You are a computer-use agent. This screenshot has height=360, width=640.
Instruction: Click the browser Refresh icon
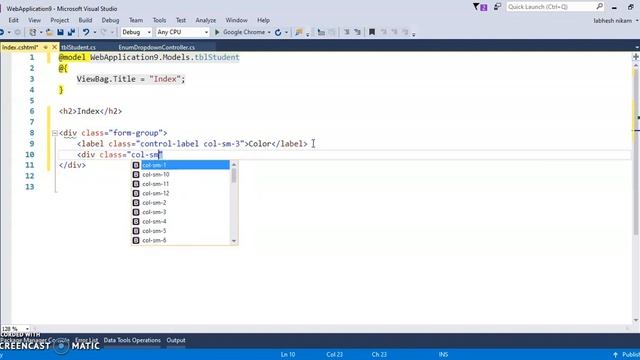click(278, 32)
